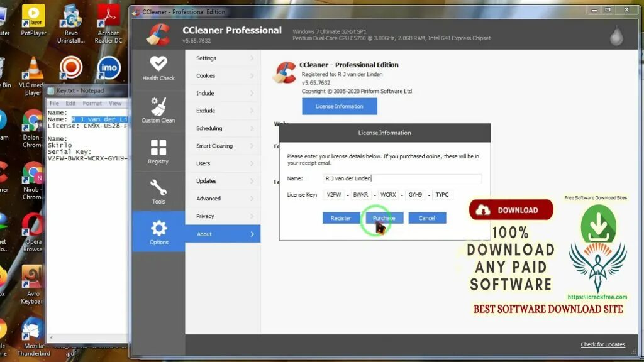Expand the Advanced chevron arrow

[x=252, y=199]
